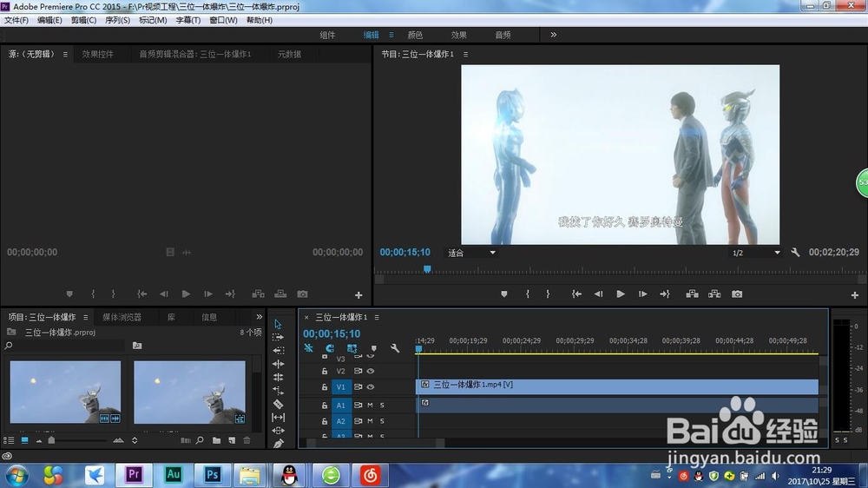Viewport: 868px width, 488px height.
Task: Add marker in Program monitor
Action: (503, 294)
